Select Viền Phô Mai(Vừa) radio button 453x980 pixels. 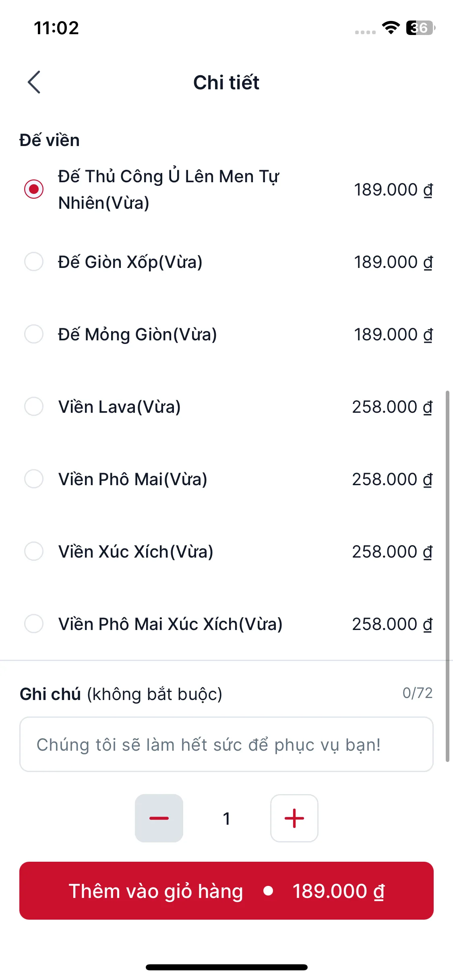(x=34, y=479)
